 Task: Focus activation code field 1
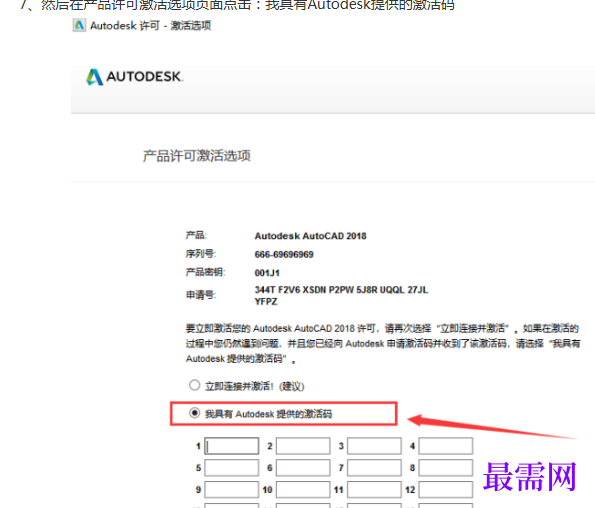click(231, 446)
